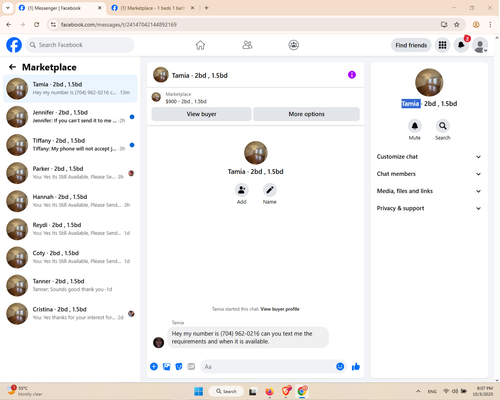The width and height of the screenshot is (500, 400).
Task: Open Chrome's three-dot menu
Action: (490, 25)
